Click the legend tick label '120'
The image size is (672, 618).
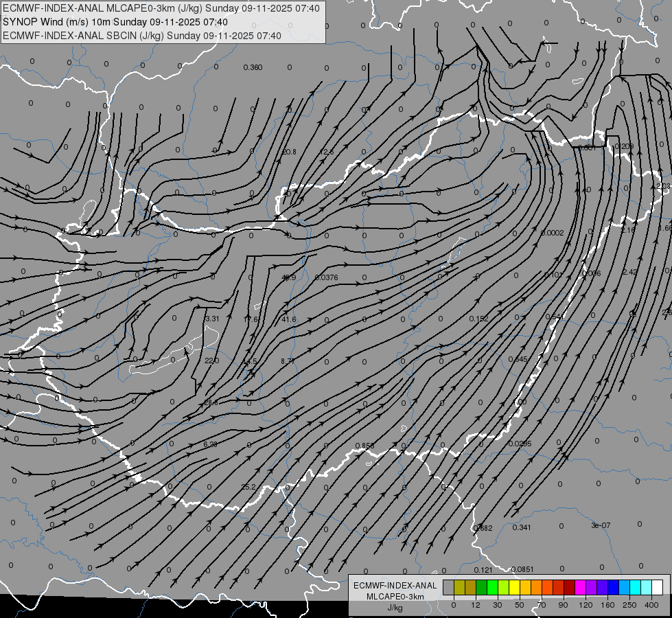tap(586, 605)
